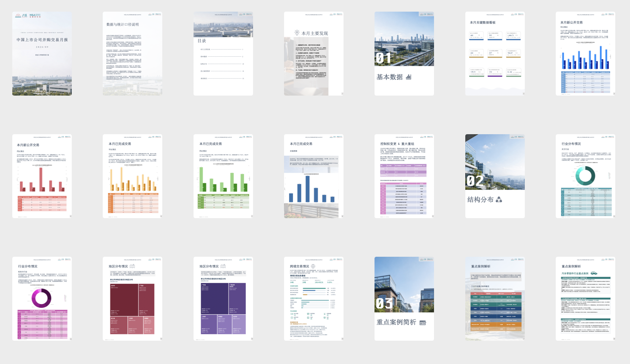Click the magenta donut chart on 行业分布情况 page
This screenshot has width=630, height=364.
pyautogui.click(x=41, y=298)
